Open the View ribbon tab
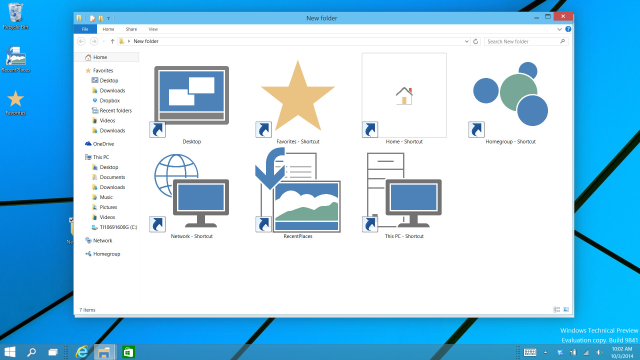The height and width of the screenshot is (360, 640). click(153, 29)
